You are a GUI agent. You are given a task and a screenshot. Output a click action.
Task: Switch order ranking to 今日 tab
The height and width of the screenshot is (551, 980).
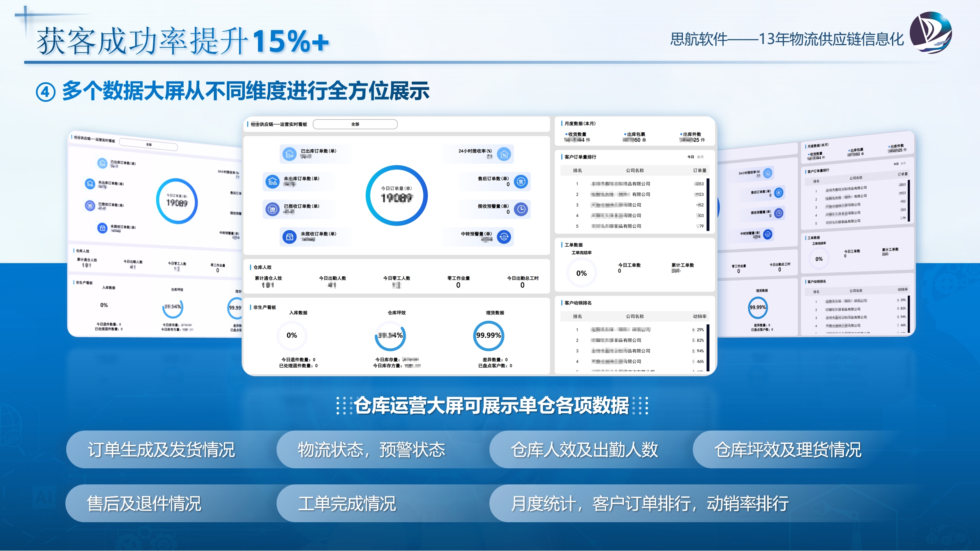(x=690, y=157)
